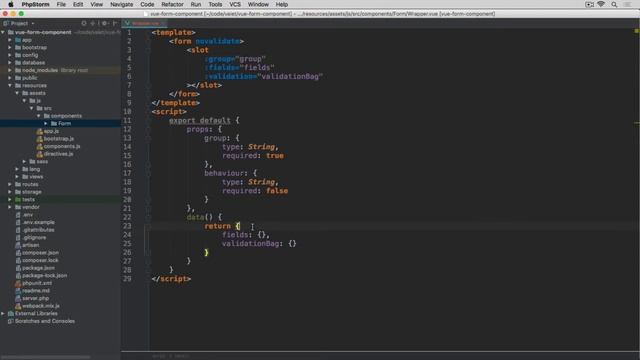Click the components.js file icon

tap(40, 147)
